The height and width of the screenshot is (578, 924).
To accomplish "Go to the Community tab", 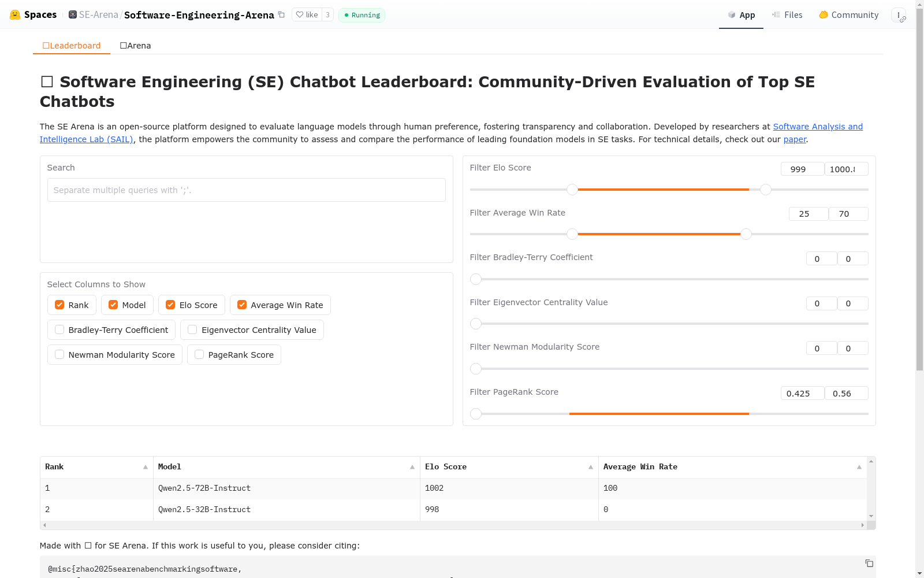I will 848,15.
